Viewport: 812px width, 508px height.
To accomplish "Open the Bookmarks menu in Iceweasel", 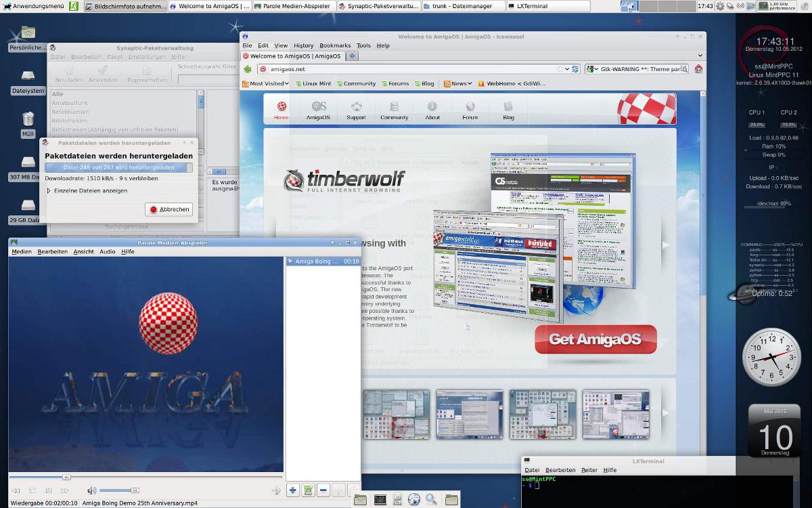I will click(335, 45).
